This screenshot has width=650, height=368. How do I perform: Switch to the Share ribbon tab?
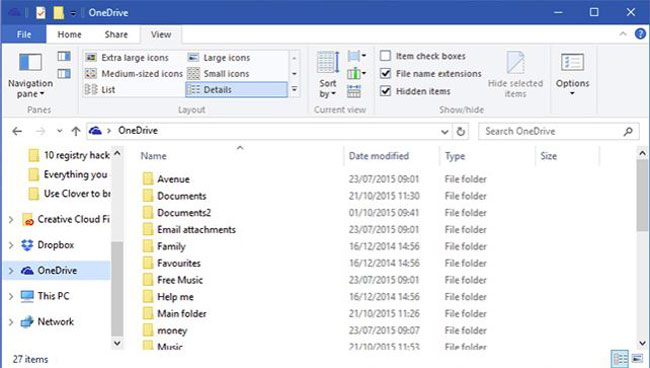coord(116,34)
